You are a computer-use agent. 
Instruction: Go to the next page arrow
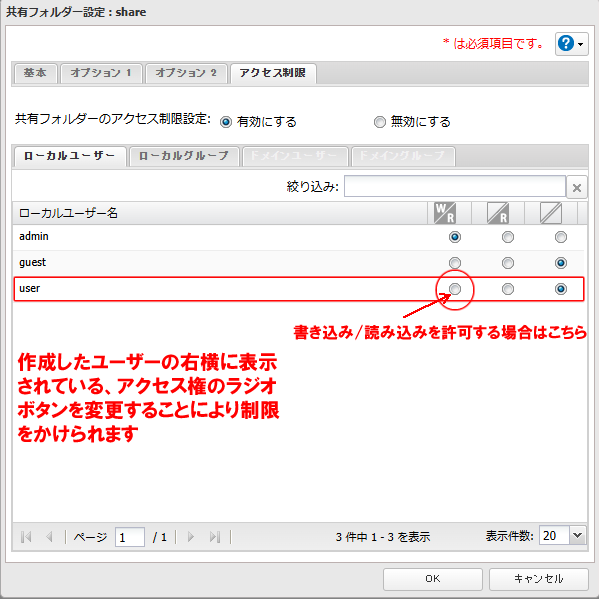click(191, 537)
